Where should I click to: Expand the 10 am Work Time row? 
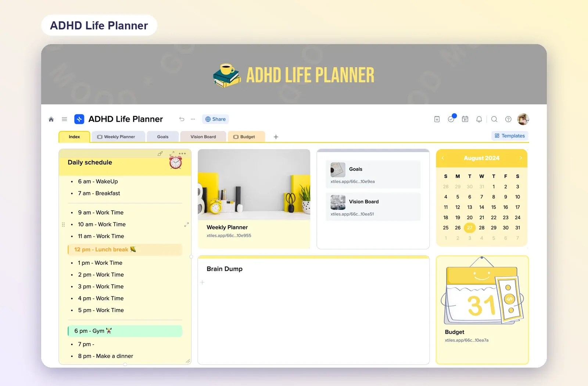186,224
